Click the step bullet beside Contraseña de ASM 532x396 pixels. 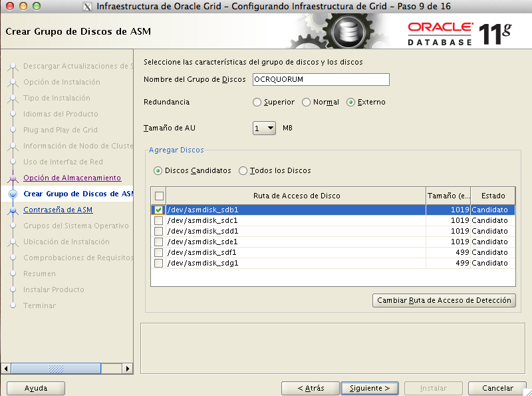[x=13, y=210]
